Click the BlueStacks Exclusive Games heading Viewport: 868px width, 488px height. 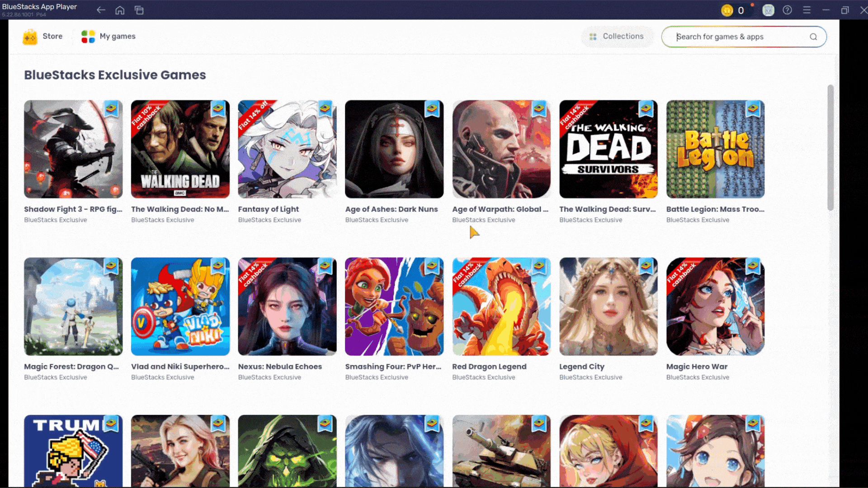click(115, 75)
